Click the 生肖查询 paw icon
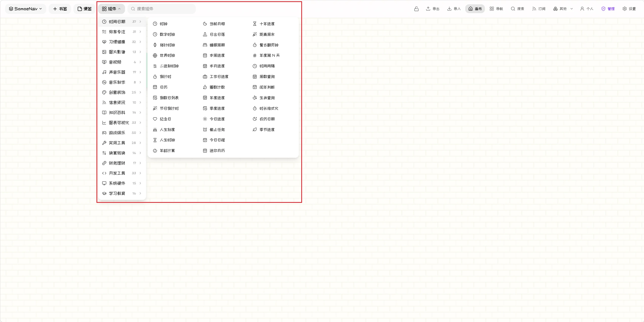This screenshot has height=322, width=644. tap(255, 98)
